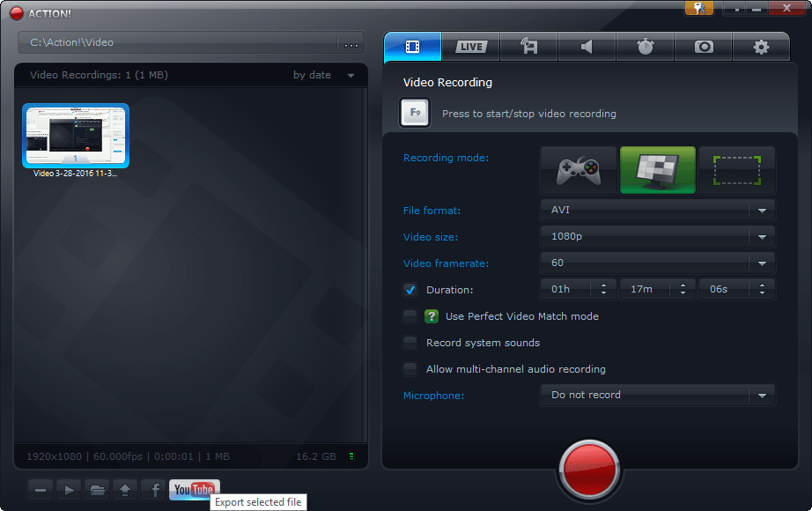Click the 60.000fps status text
Viewport: 812px width, 511px height.
tap(117, 456)
